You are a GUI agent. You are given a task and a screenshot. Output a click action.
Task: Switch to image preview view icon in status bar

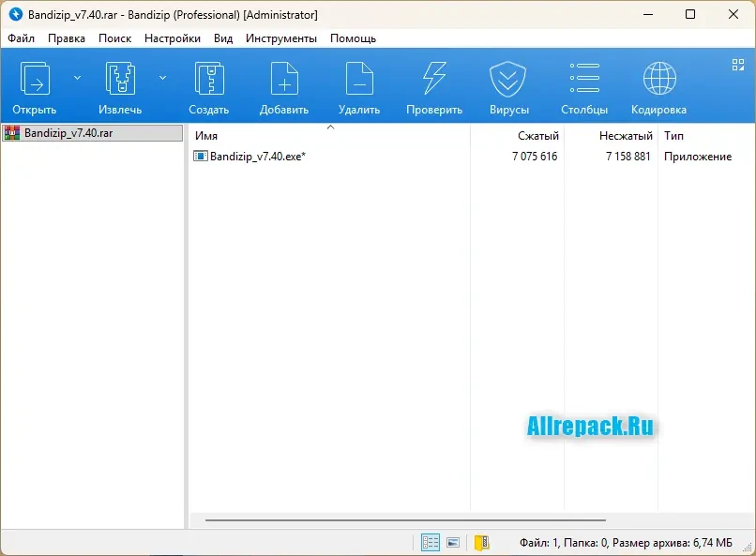(x=453, y=543)
